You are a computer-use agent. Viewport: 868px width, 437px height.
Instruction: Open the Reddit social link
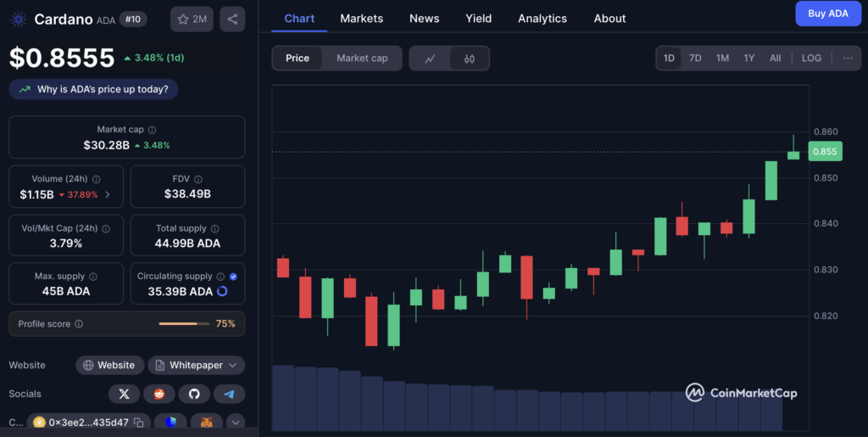click(x=159, y=394)
